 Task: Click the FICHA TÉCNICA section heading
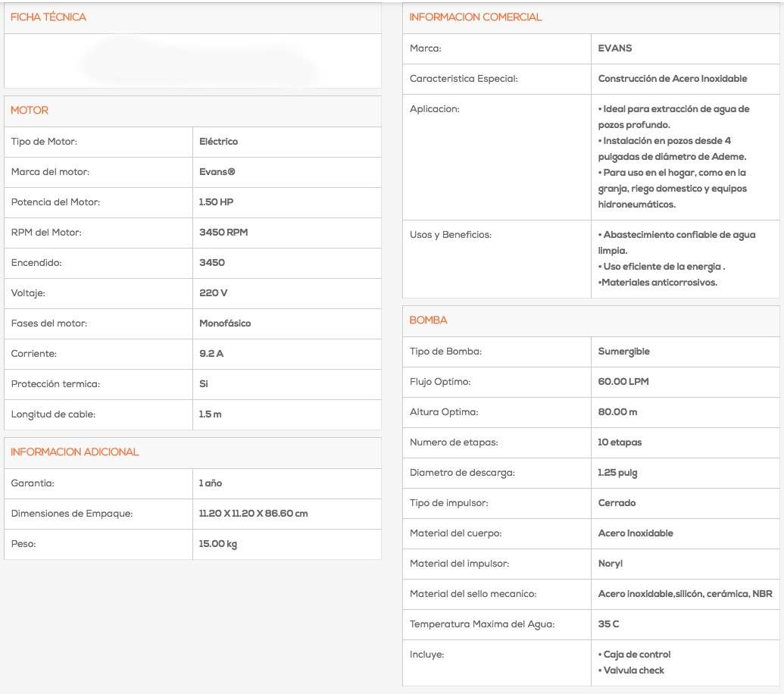tap(48, 17)
